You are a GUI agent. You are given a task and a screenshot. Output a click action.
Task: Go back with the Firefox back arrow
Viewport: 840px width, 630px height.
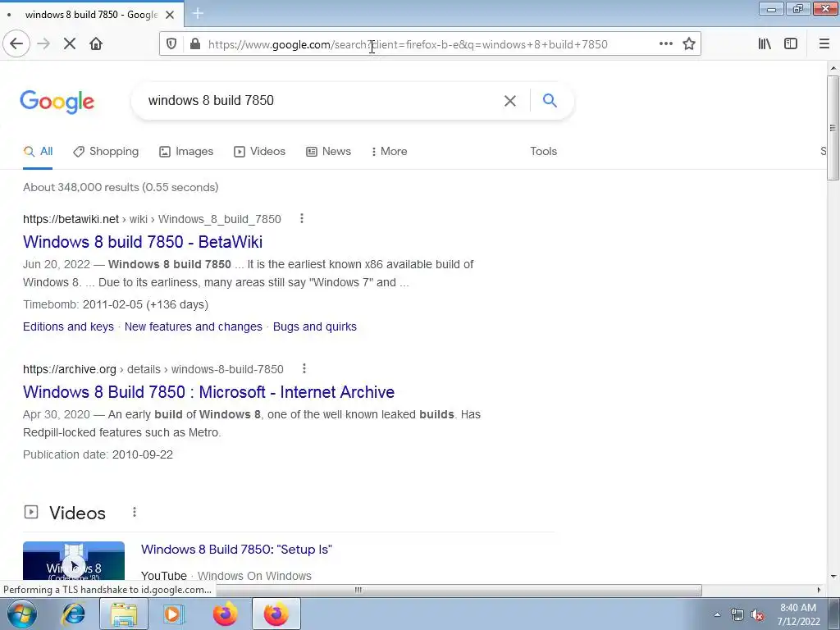(16, 44)
